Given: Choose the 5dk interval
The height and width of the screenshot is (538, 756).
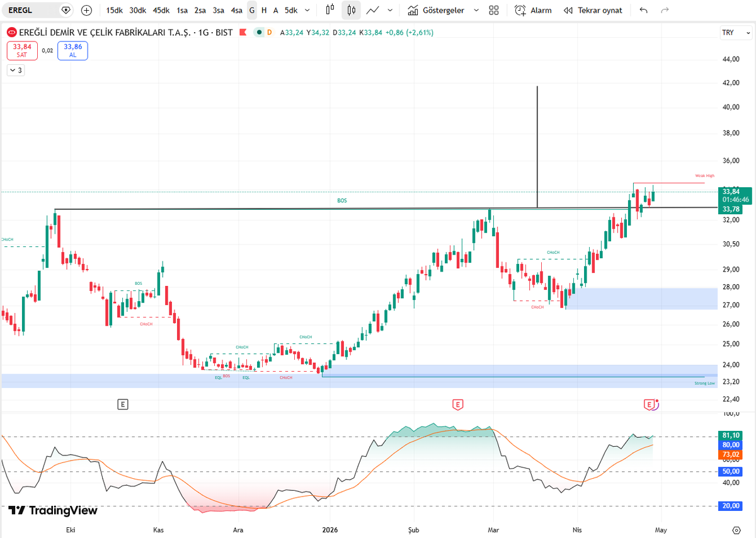Looking at the screenshot, I should 291,10.
